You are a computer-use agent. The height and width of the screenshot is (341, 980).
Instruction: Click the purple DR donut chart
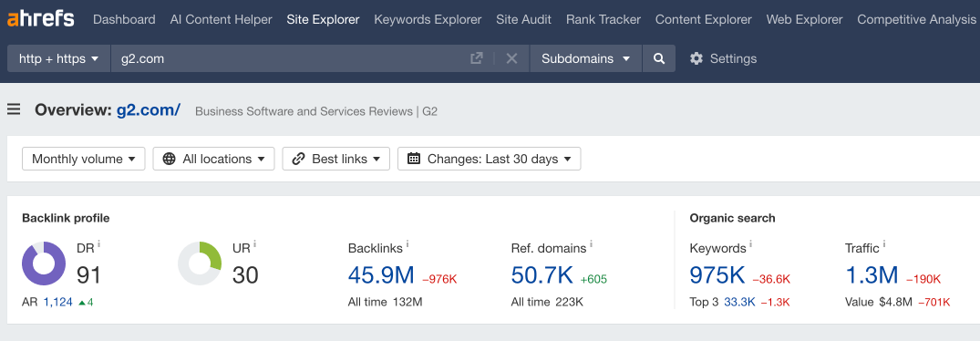[x=44, y=263]
